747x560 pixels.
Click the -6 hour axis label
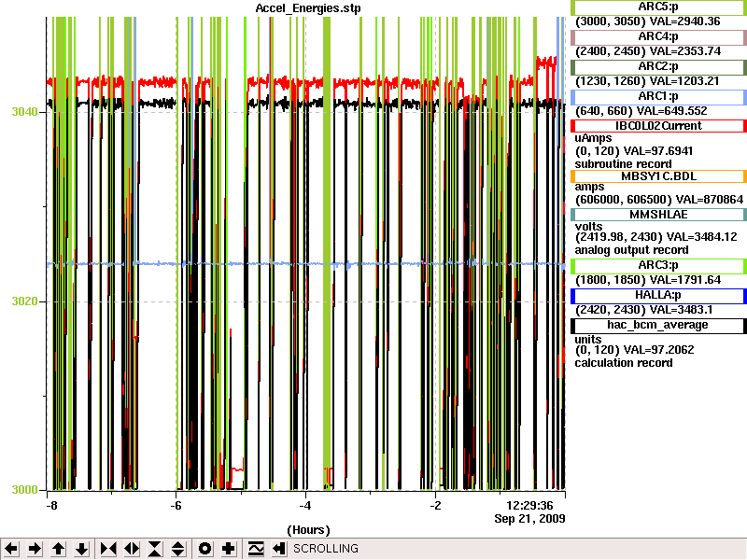[x=176, y=506]
